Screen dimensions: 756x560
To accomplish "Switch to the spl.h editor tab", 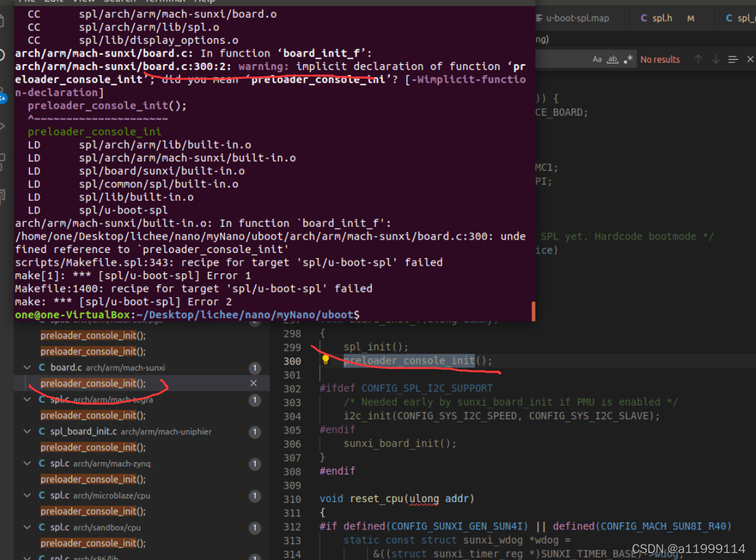I will click(662, 18).
